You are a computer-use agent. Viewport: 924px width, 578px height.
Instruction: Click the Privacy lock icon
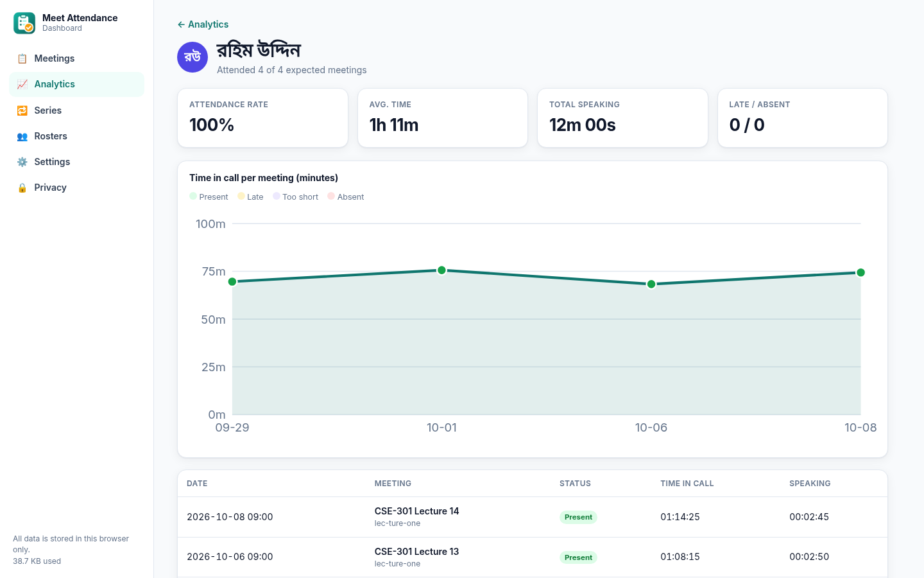point(22,188)
